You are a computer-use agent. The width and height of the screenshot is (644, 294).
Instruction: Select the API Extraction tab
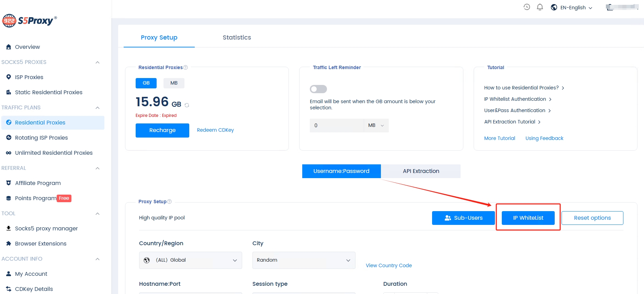tap(421, 171)
